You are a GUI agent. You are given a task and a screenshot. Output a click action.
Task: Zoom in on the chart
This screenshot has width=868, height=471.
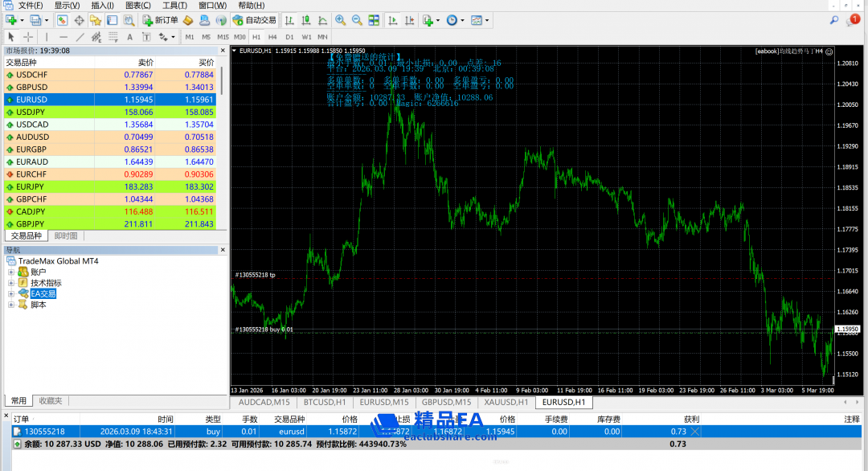pos(341,20)
